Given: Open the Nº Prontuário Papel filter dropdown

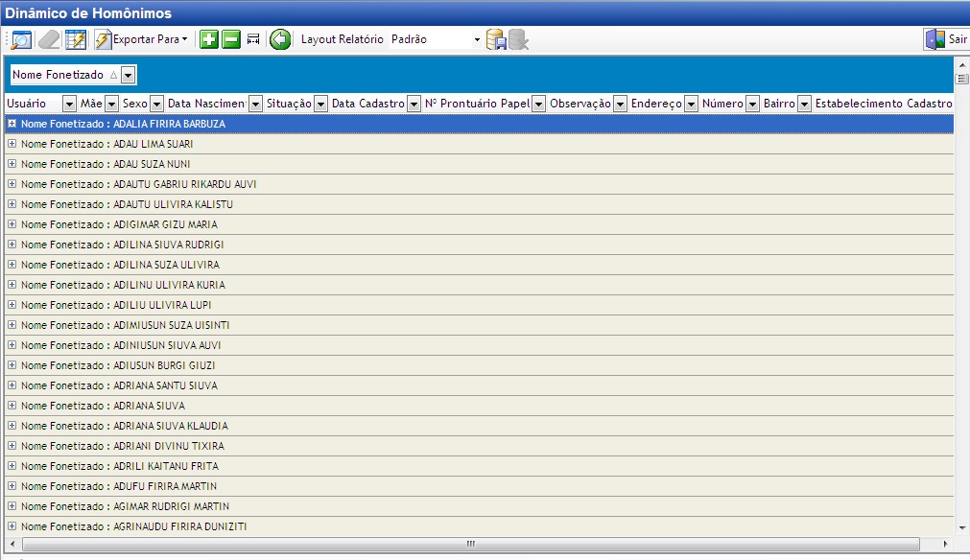Looking at the screenshot, I should pos(538,104).
